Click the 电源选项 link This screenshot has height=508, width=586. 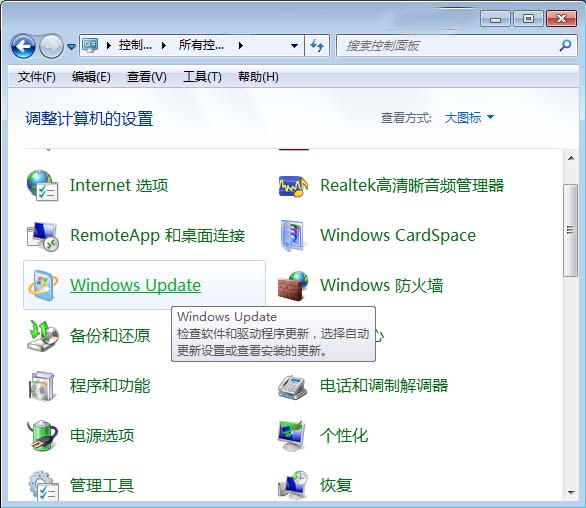pos(102,435)
